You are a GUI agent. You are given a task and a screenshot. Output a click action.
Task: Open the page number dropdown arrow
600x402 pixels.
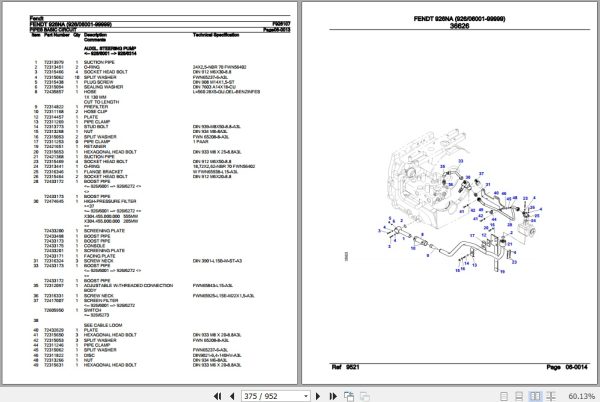306,396
